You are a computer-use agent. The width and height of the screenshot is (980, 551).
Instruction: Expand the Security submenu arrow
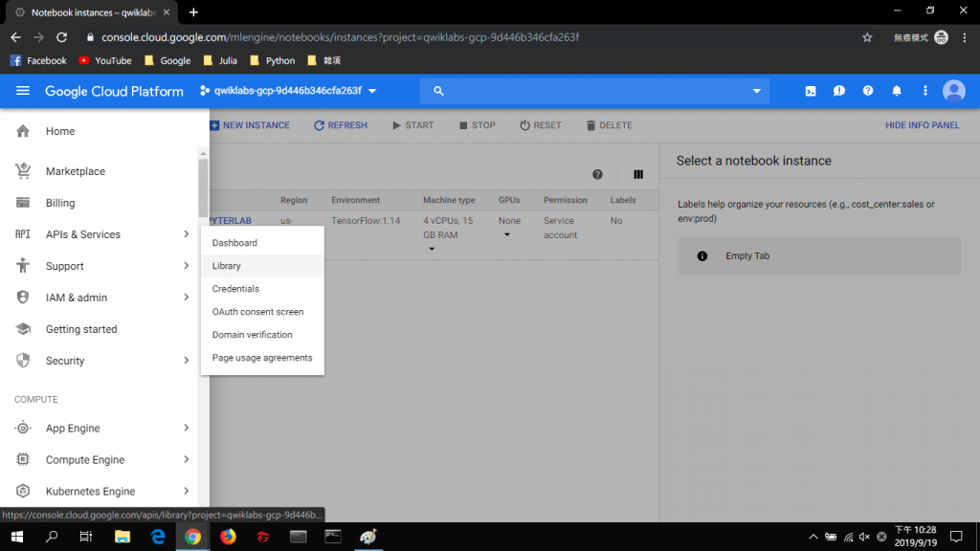[x=187, y=361]
